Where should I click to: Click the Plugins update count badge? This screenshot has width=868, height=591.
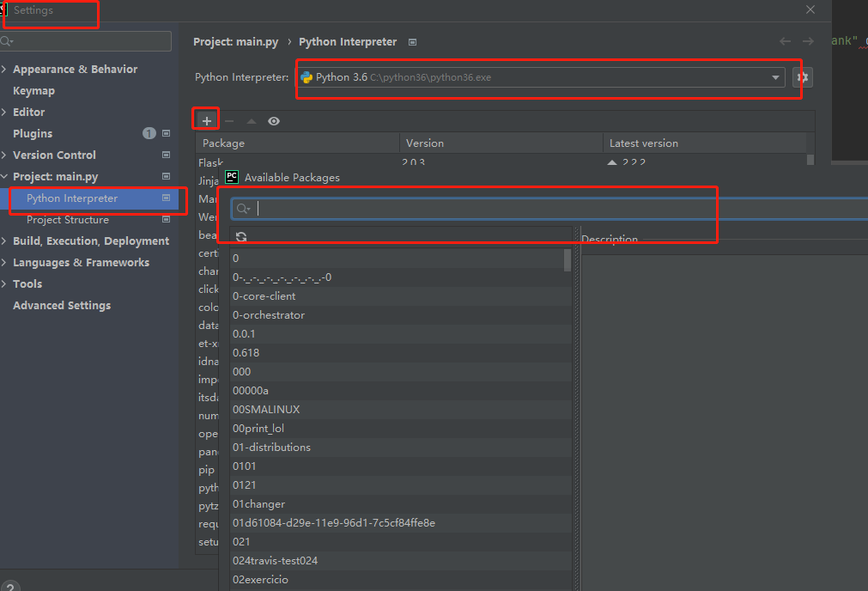click(149, 133)
